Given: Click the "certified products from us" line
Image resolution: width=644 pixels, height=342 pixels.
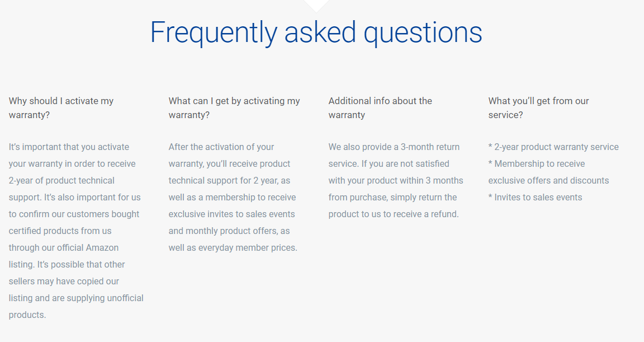Looking at the screenshot, I should (x=60, y=231).
